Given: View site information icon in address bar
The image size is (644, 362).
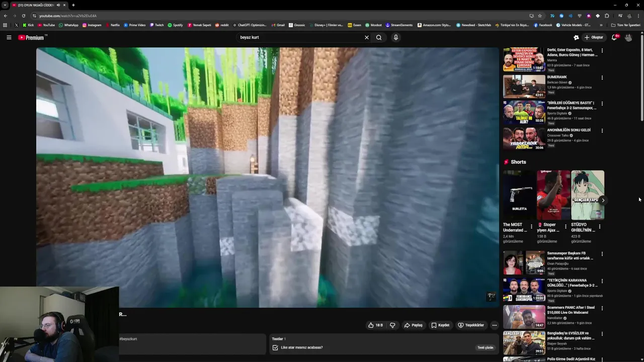Looking at the screenshot, I should coord(34,16).
